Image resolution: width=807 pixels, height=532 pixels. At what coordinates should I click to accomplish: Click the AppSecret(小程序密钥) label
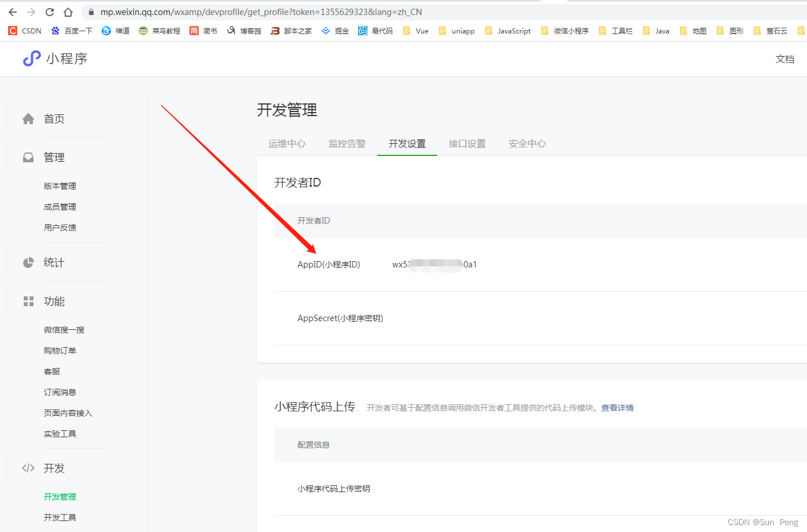[340, 318]
